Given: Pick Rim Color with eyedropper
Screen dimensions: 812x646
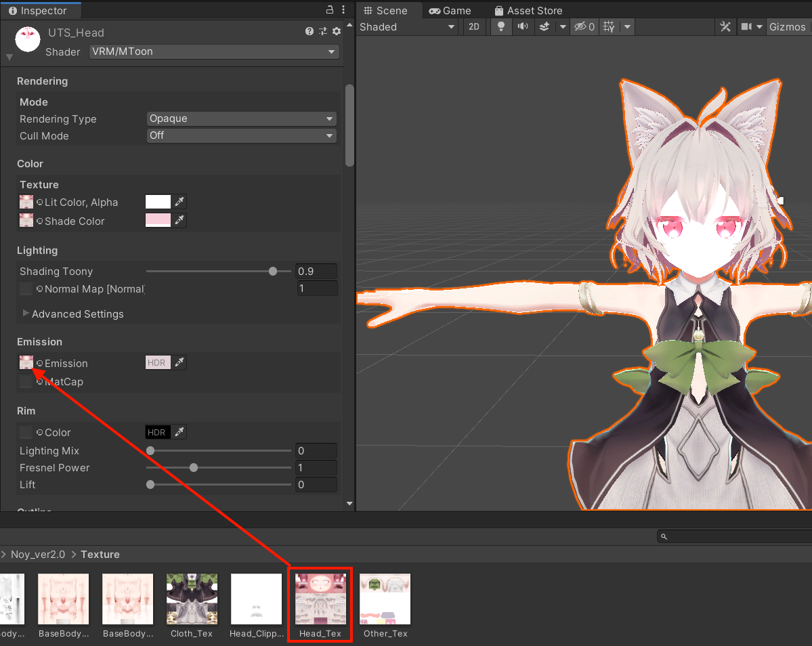Looking at the screenshot, I should click(179, 432).
